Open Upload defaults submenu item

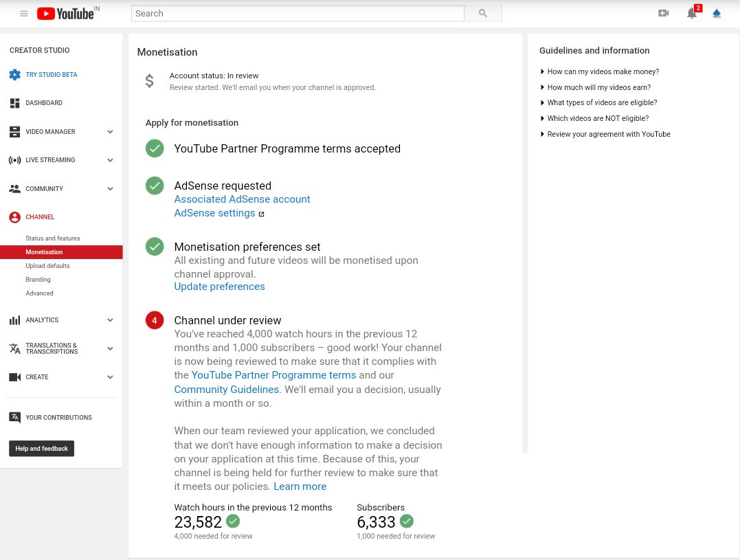(x=47, y=266)
